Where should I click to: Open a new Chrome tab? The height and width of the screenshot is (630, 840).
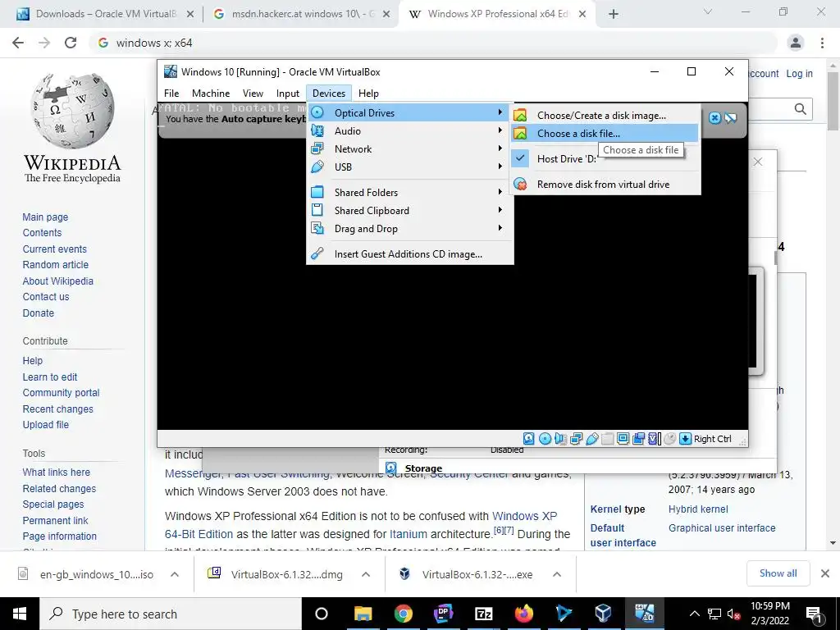click(x=614, y=15)
